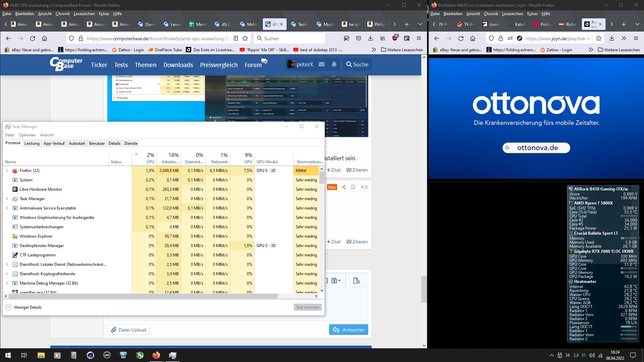This screenshot has height=362, width=644.
Task: Click the bookmark icon on post #20
Action: point(353,187)
